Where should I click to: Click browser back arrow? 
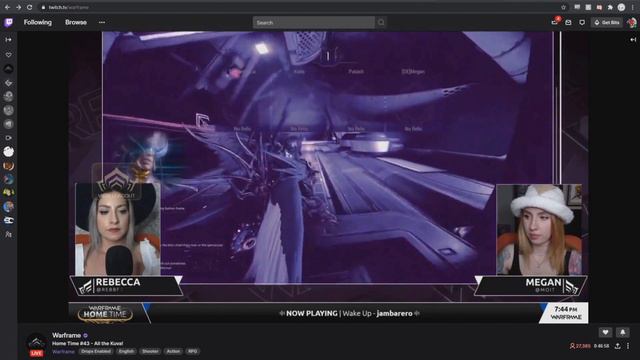pyautogui.click(x=7, y=7)
